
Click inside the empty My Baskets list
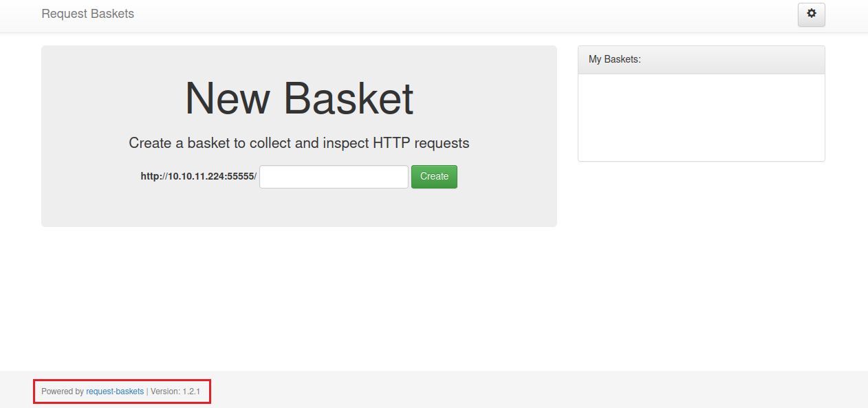701,117
